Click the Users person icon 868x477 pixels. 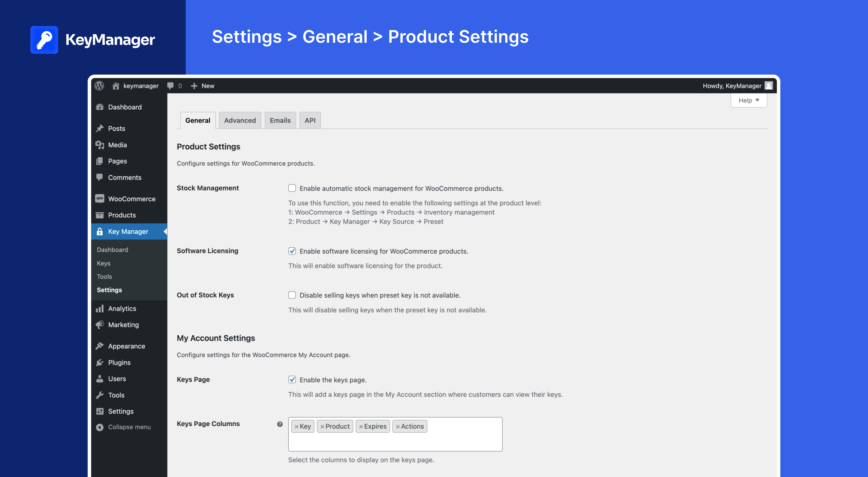[100, 379]
